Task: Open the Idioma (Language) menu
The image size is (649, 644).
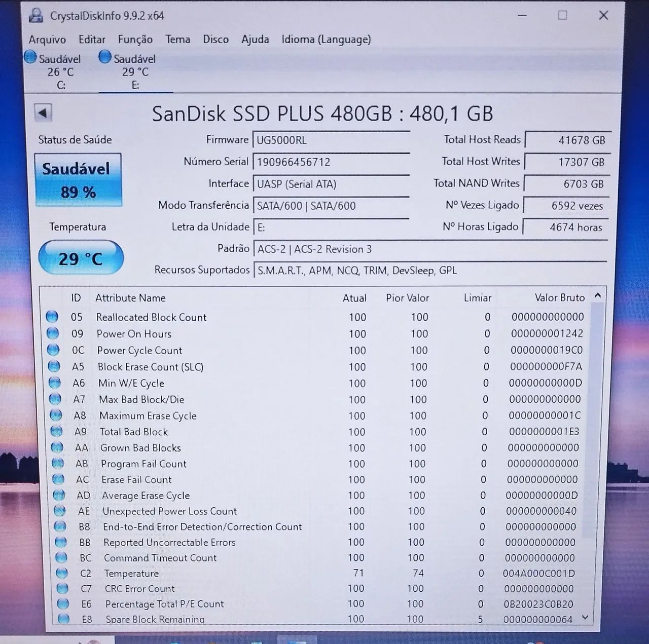Action: coord(326,40)
